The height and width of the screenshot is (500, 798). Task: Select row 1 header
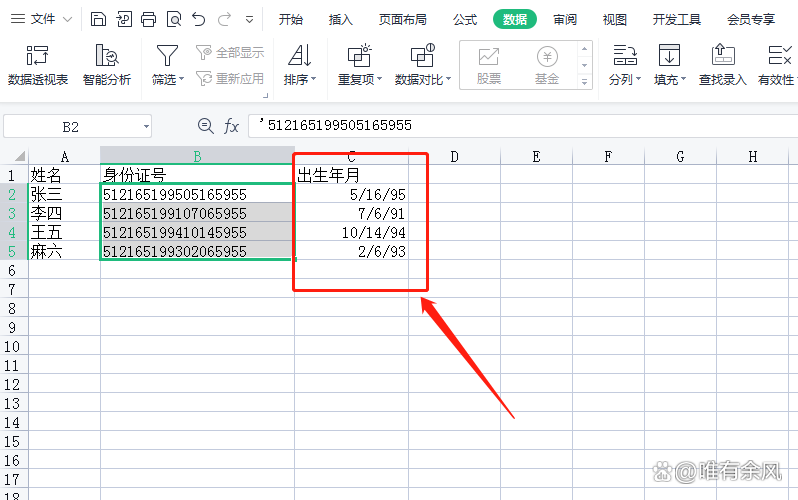click(x=12, y=175)
